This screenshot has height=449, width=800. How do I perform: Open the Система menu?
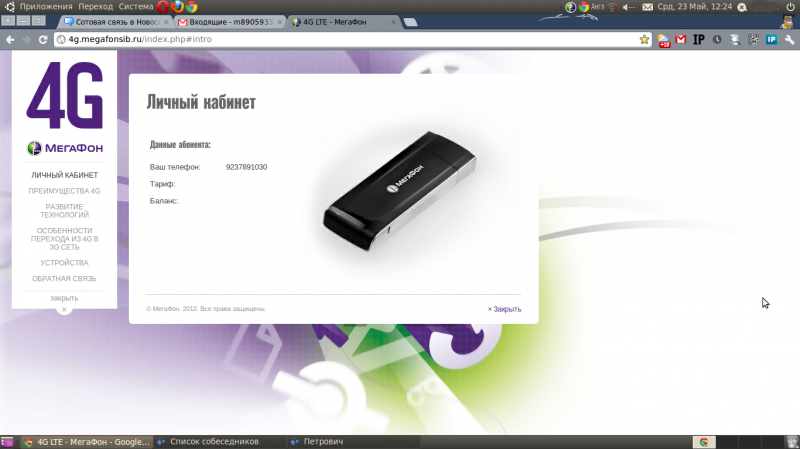136,6
